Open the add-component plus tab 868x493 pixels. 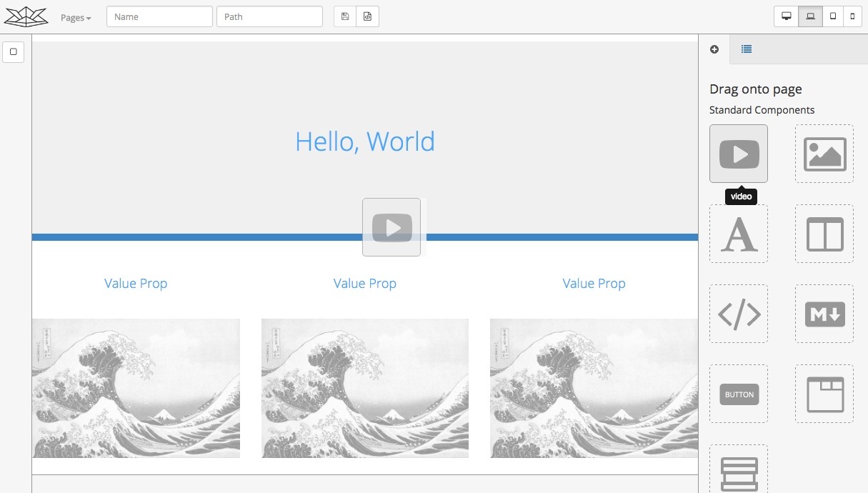pyautogui.click(x=714, y=49)
